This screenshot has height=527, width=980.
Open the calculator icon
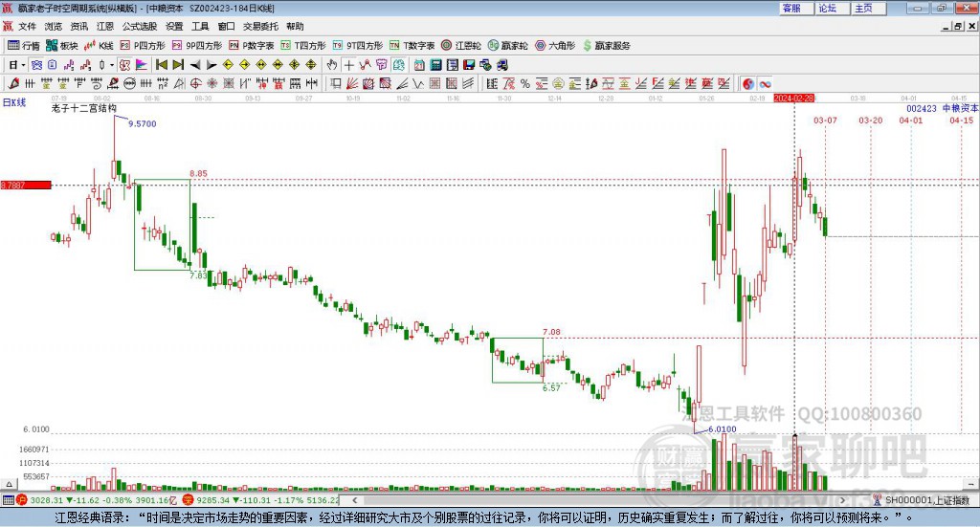(x=435, y=65)
